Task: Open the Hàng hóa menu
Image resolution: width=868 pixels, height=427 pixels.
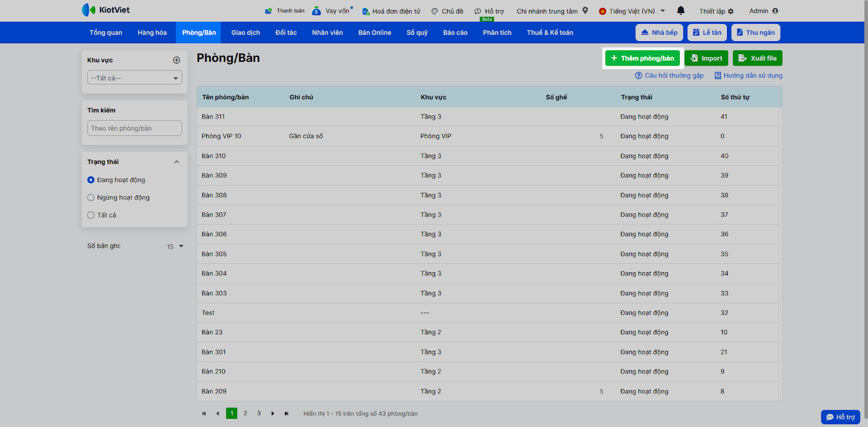Action: click(152, 33)
